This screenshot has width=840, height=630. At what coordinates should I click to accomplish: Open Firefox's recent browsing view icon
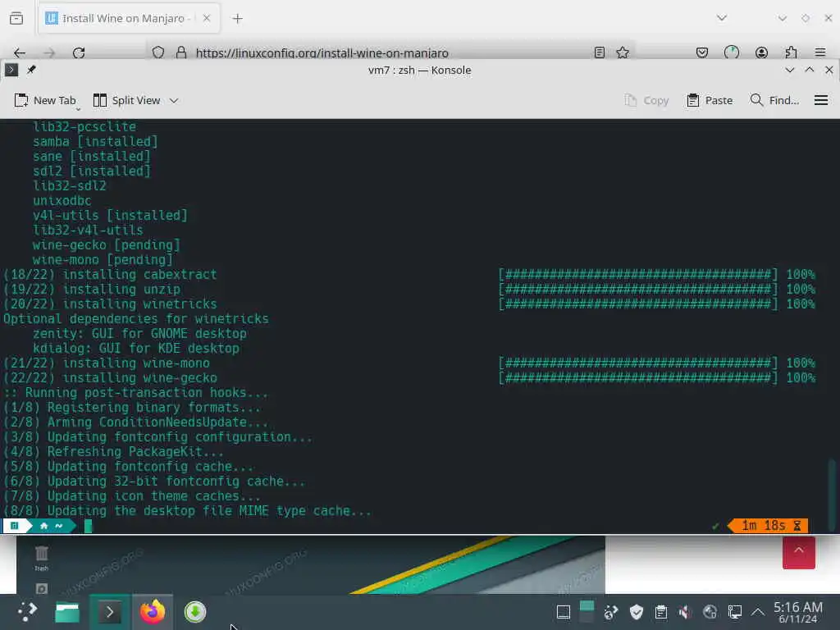pyautogui.click(x=16, y=18)
